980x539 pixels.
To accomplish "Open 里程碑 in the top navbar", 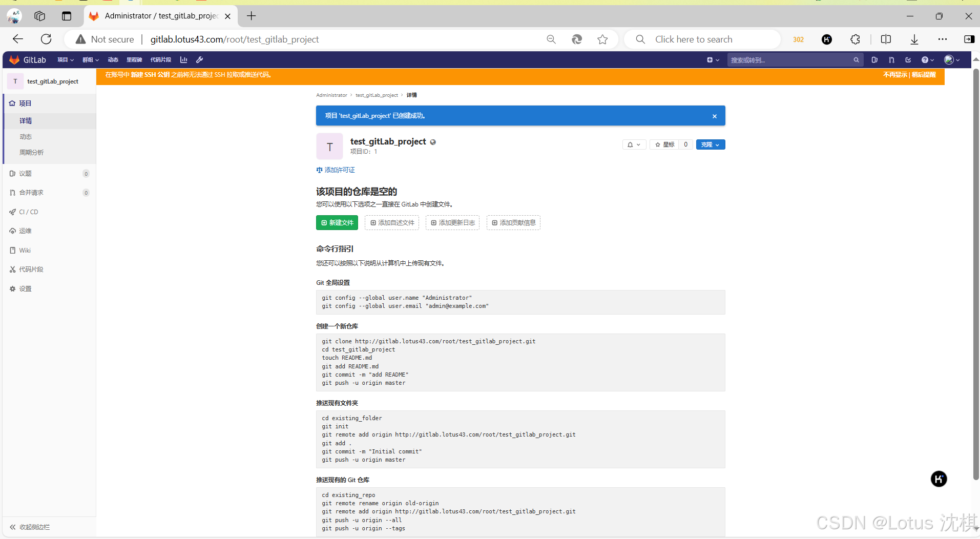I will 134,60.
